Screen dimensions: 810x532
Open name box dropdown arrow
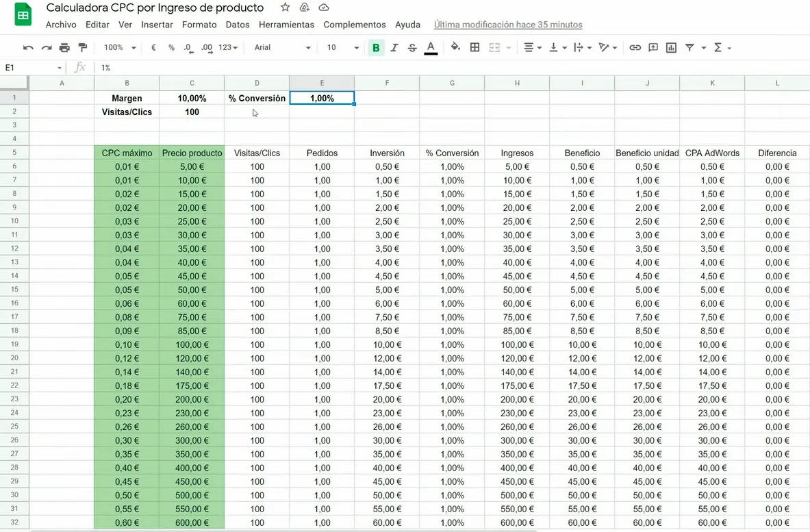[60, 68]
